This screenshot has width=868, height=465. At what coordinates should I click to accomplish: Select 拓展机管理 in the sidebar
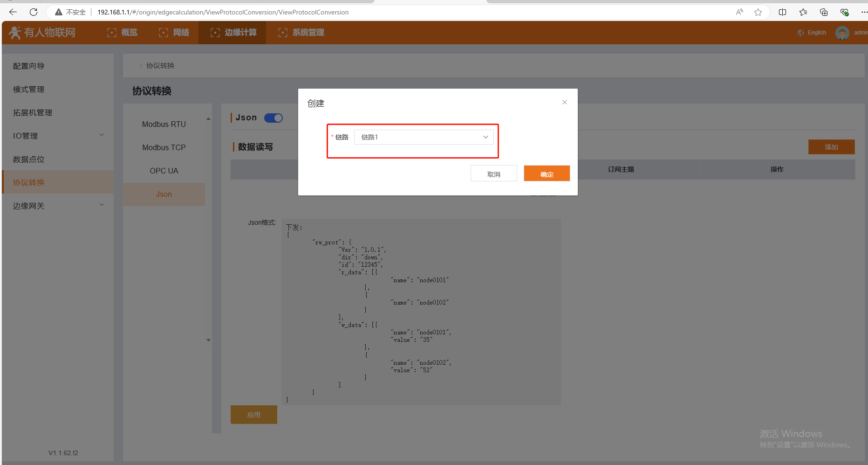[33, 112]
